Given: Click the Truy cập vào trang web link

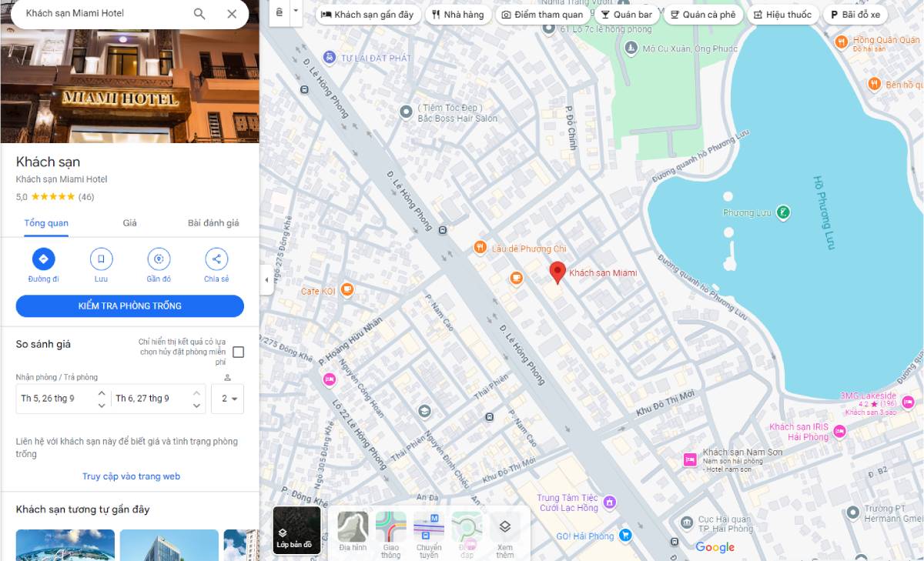Looking at the screenshot, I should pyautogui.click(x=132, y=476).
